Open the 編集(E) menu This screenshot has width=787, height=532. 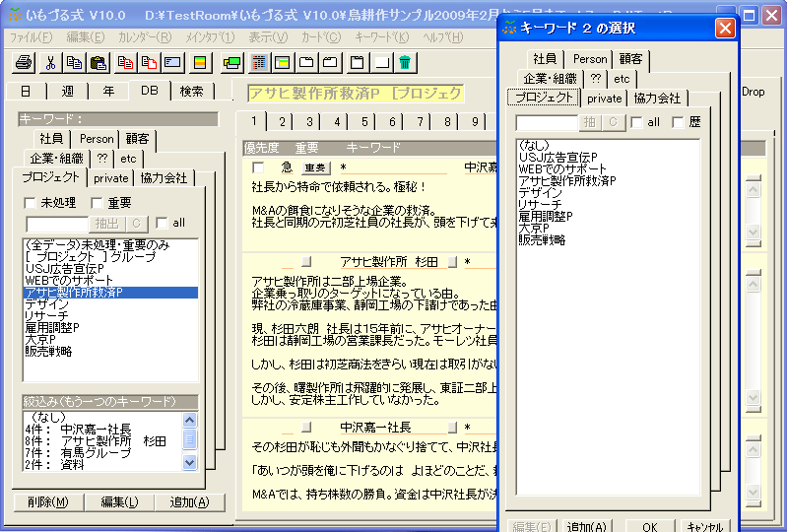pyautogui.click(x=86, y=37)
